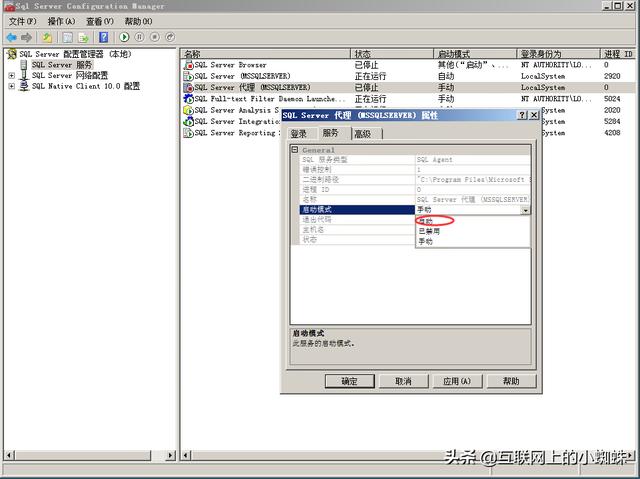Start the service with the green play icon

pos(124,37)
